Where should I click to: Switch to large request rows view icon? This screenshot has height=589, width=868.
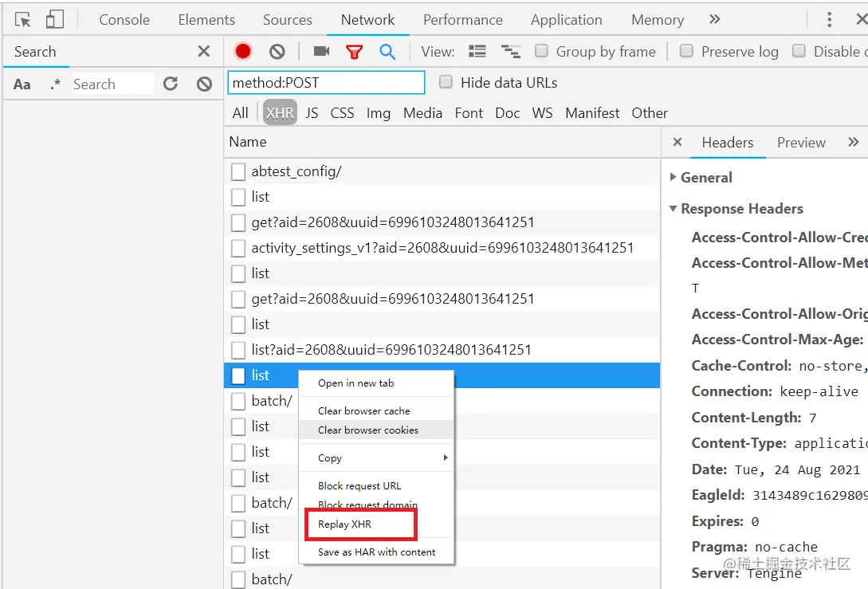pyautogui.click(x=477, y=52)
